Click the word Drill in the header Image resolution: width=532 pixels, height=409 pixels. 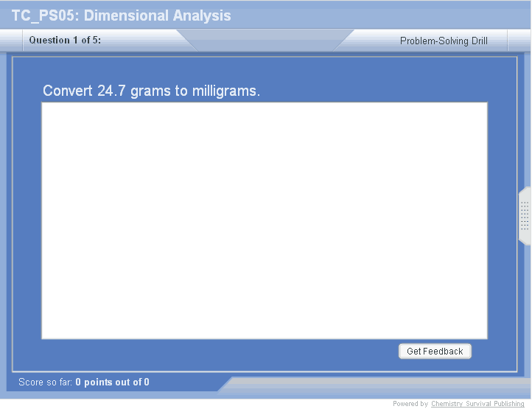477,41
